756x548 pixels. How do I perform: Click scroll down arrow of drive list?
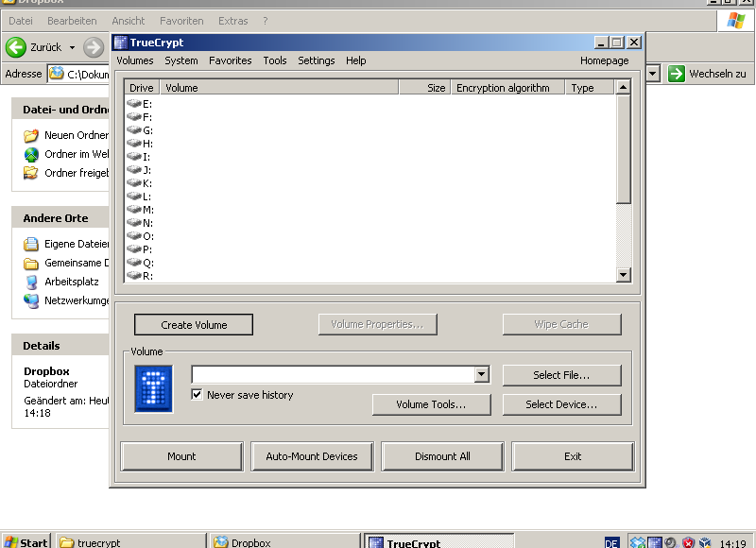(623, 275)
